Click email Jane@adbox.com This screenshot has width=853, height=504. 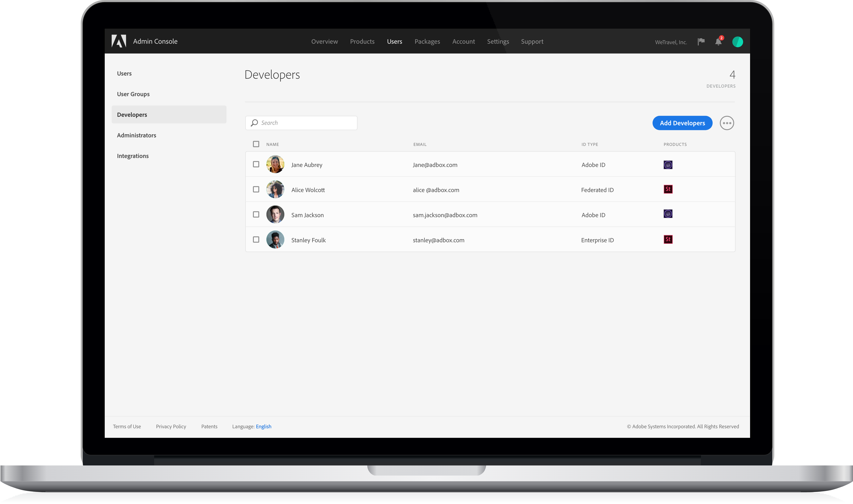pos(435,165)
